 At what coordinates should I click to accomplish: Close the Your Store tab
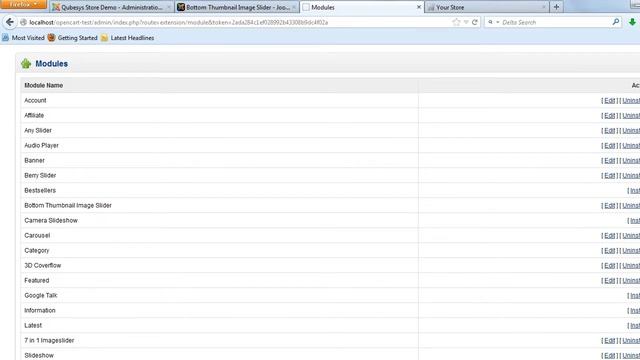point(544,7)
